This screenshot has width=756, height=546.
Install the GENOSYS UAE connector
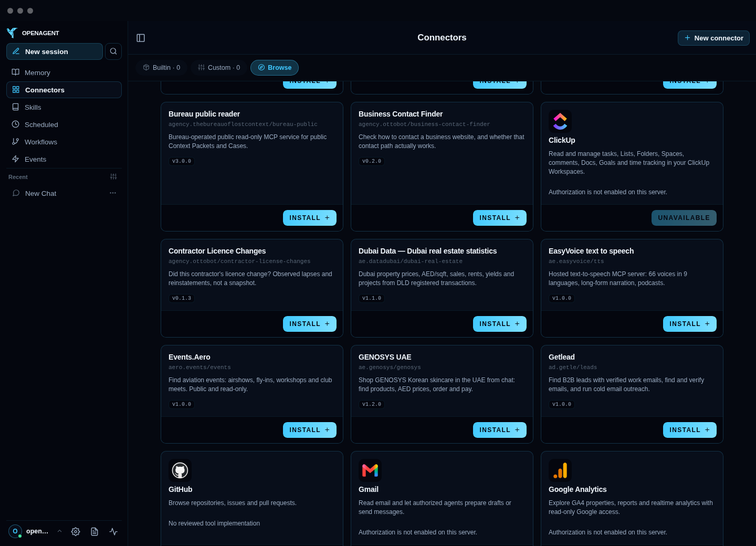[500, 430]
